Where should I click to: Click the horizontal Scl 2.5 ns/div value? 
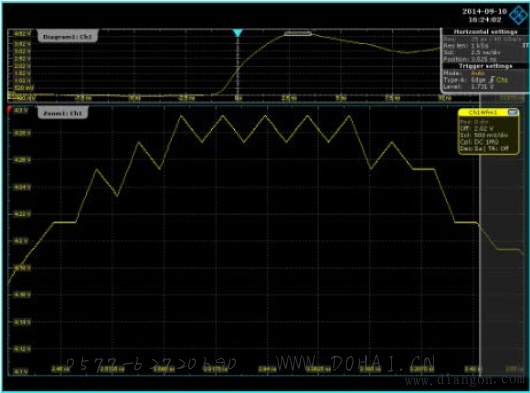tap(486, 52)
